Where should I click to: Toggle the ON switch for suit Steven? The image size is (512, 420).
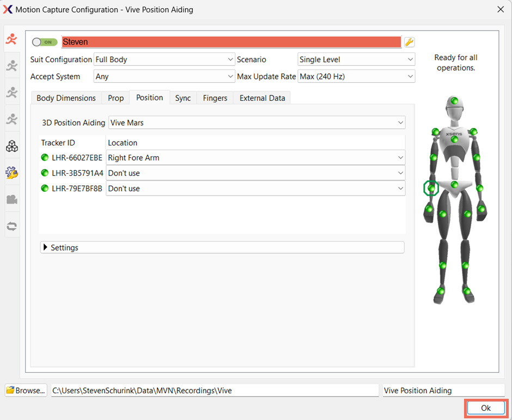pyautogui.click(x=45, y=42)
